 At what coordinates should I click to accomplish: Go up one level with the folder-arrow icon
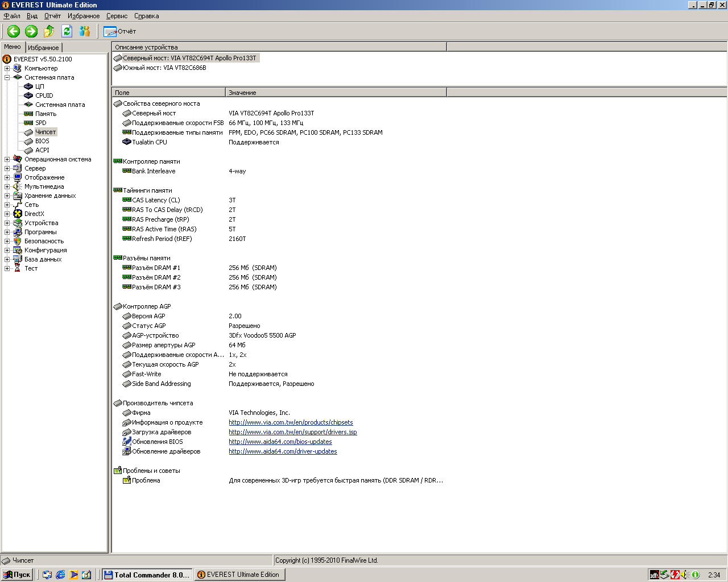pos(49,31)
